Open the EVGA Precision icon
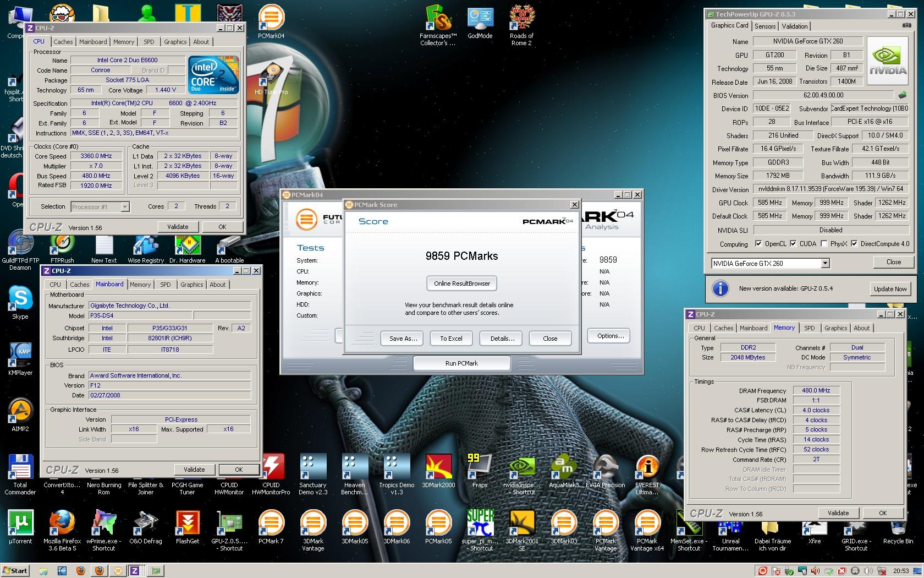 pyautogui.click(x=606, y=471)
